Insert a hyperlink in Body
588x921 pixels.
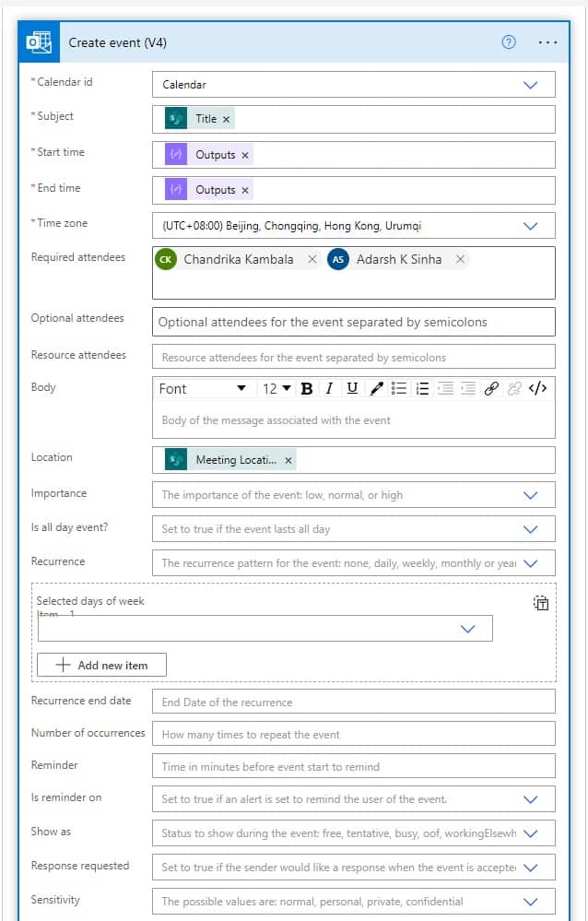click(x=491, y=389)
